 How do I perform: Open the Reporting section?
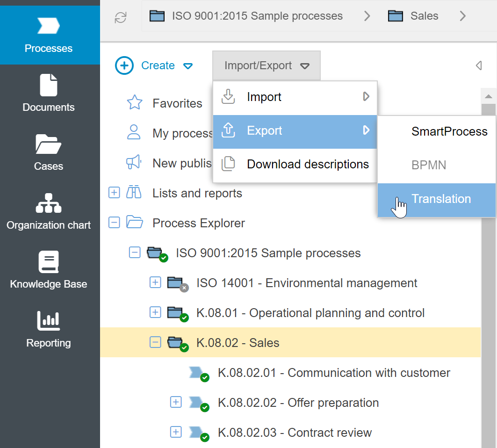pyautogui.click(x=49, y=329)
